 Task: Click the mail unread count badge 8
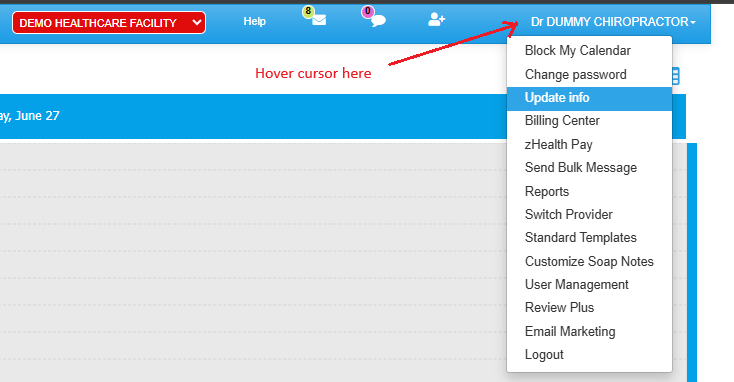[308, 11]
